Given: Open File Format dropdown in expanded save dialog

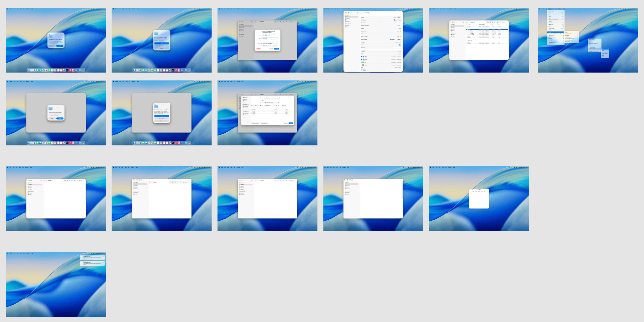Looking at the screenshot, I should point(272,103).
